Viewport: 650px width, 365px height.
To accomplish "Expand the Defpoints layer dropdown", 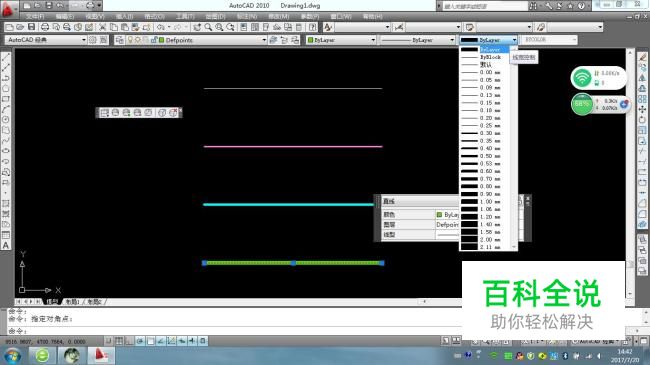I will tap(264, 40).
